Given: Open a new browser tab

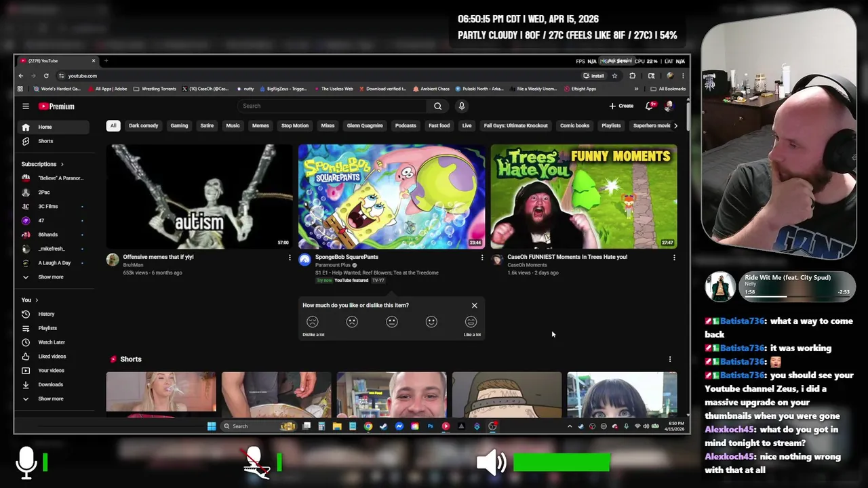Looking at the screenshot, I should tap(106, 61).
